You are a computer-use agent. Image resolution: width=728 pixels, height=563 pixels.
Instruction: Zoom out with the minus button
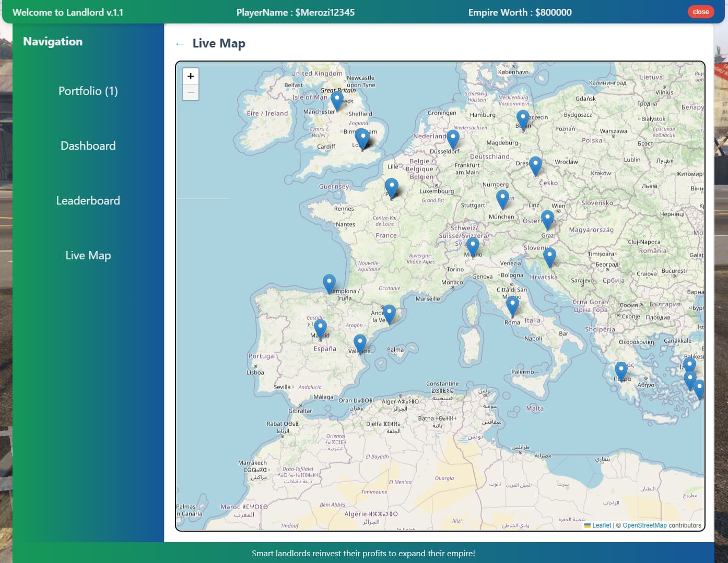pos(191,92)
